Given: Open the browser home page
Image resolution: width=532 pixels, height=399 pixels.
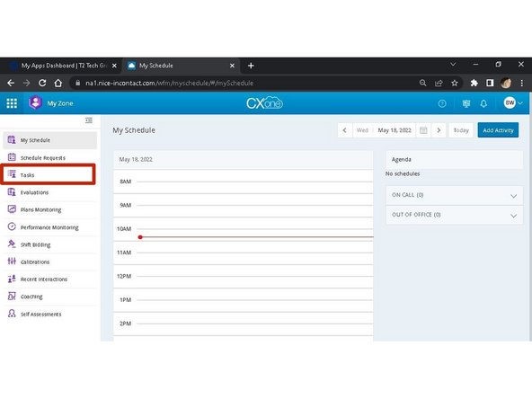Looking at the screenshot, I should pos(58,83).
